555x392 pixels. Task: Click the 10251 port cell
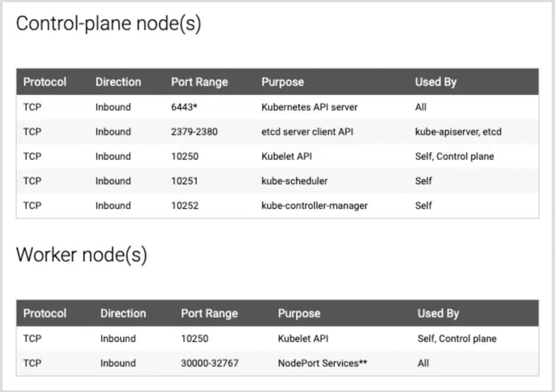(184, 181)
